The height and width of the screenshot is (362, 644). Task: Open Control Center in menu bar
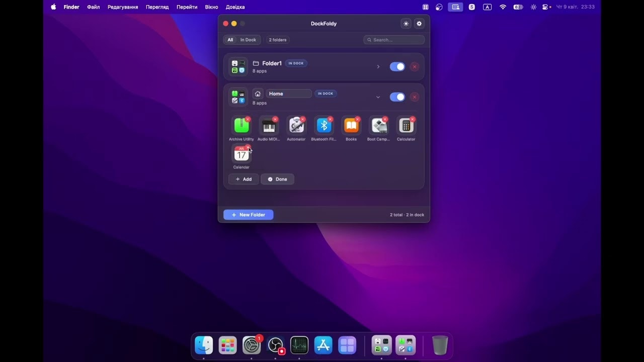[546, 7]
